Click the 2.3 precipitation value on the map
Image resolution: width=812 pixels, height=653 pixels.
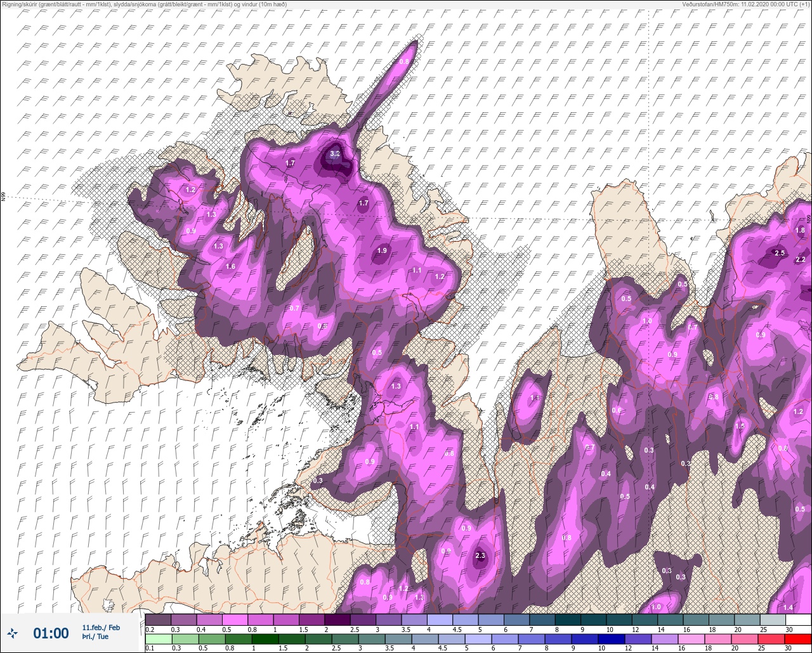pyautogui.click(x=480, y=556)
